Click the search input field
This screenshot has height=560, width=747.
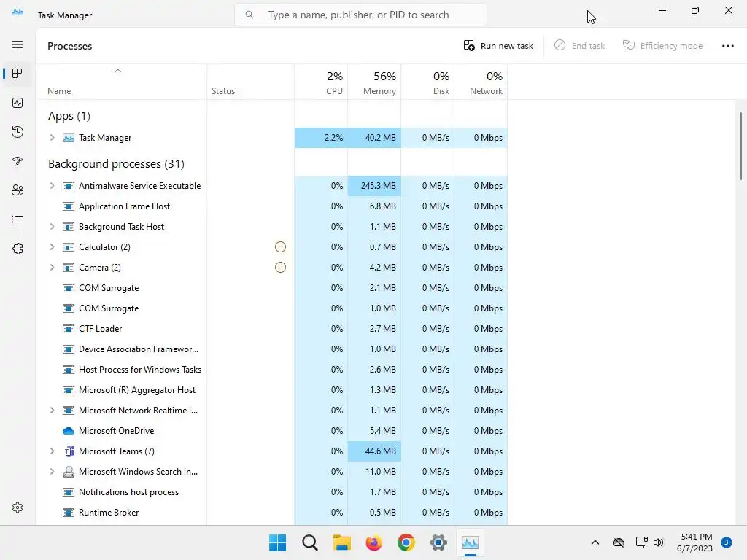point(360,15)
